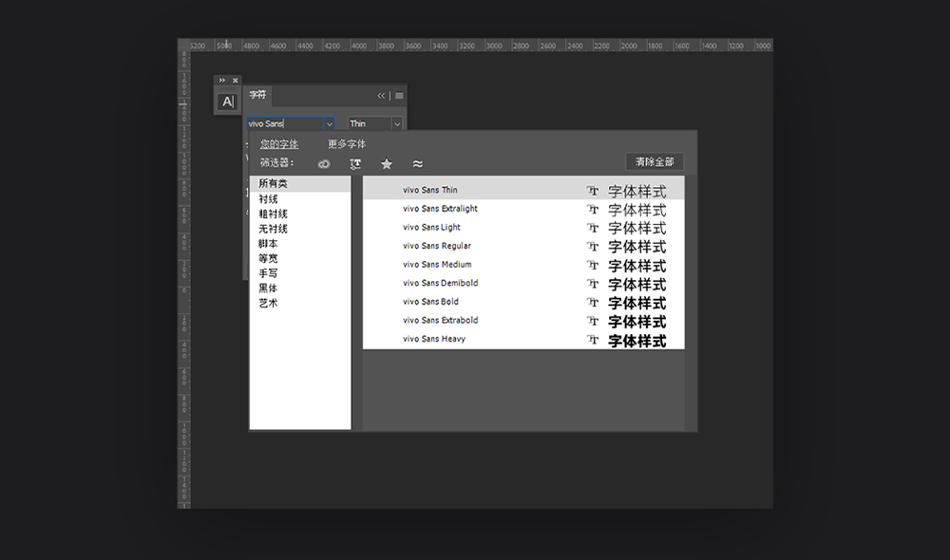This screenshot has height=560, width=950.
Task: Choose vivo Sans Heavy font
Action: [x=434, y=339]
